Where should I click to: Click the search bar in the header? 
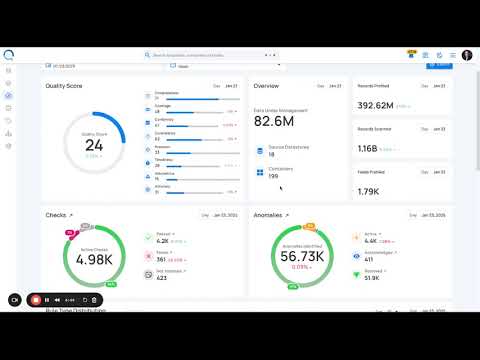coord(212,55)
